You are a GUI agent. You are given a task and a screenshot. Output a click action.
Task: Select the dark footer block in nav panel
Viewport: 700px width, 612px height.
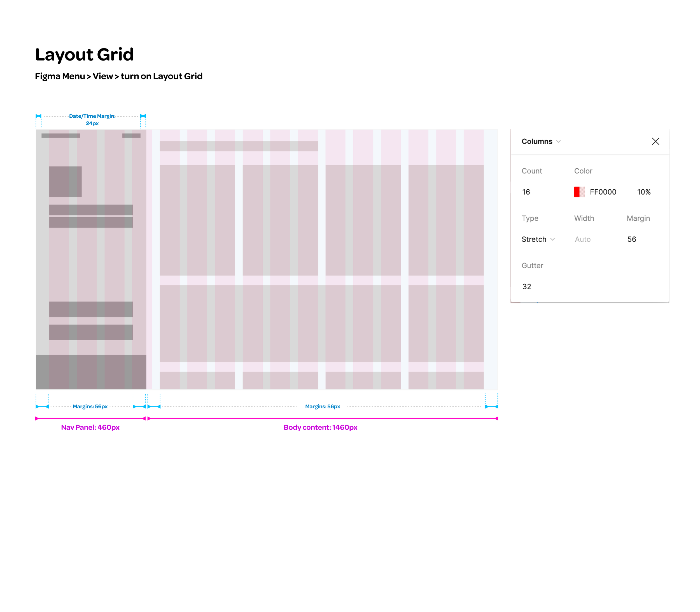tap(91, 372)
